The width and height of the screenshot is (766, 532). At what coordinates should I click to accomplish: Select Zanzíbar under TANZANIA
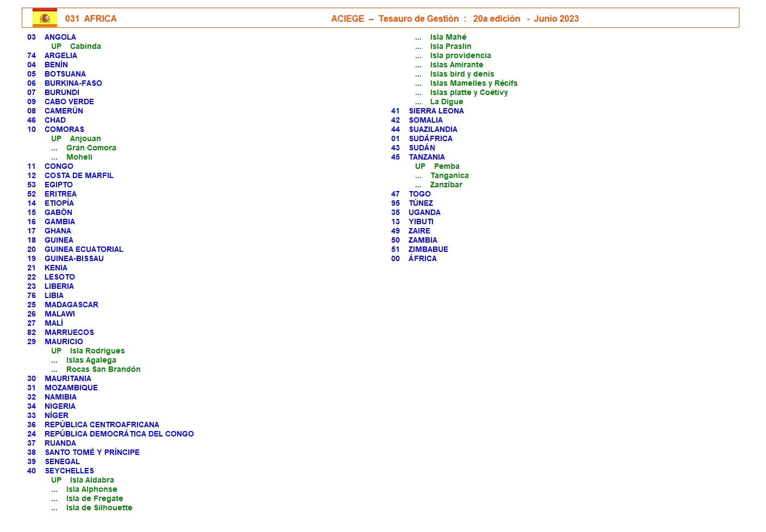[446, 185]
